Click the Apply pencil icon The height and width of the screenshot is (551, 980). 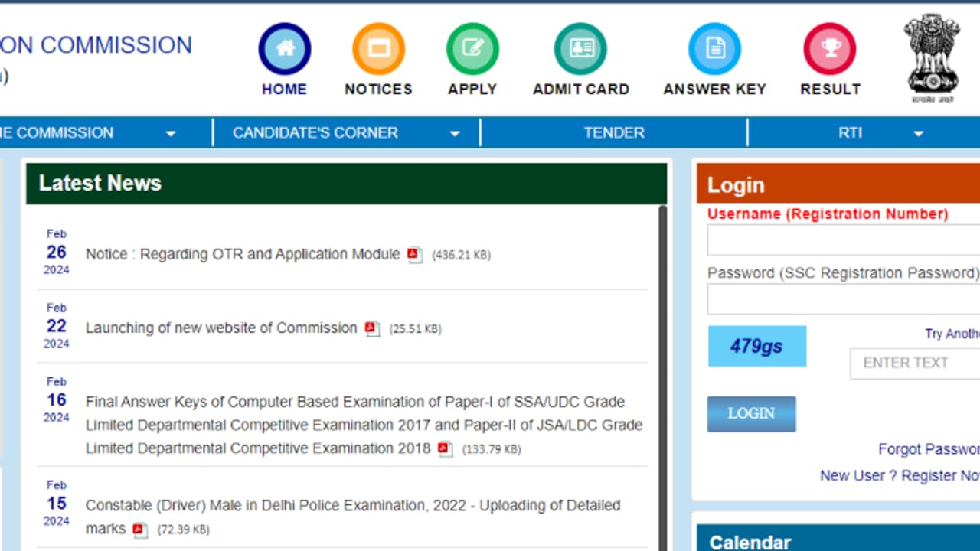coord(472,49)
